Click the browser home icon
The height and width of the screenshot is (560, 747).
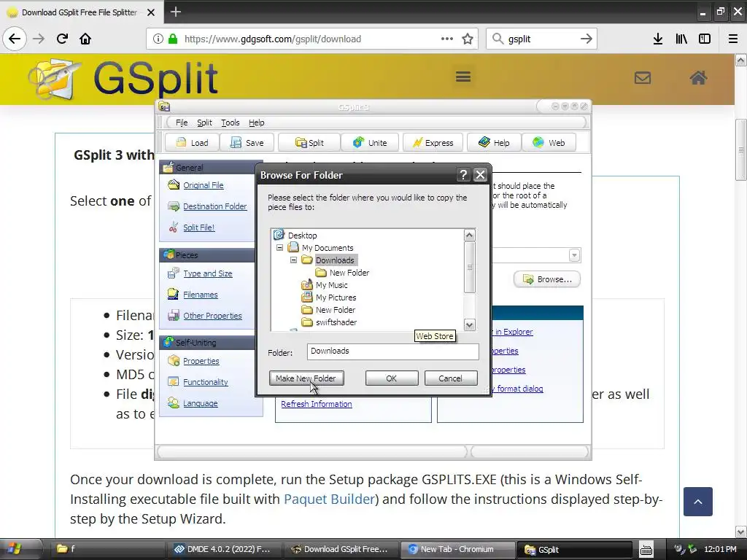click(x=85, y=39)
